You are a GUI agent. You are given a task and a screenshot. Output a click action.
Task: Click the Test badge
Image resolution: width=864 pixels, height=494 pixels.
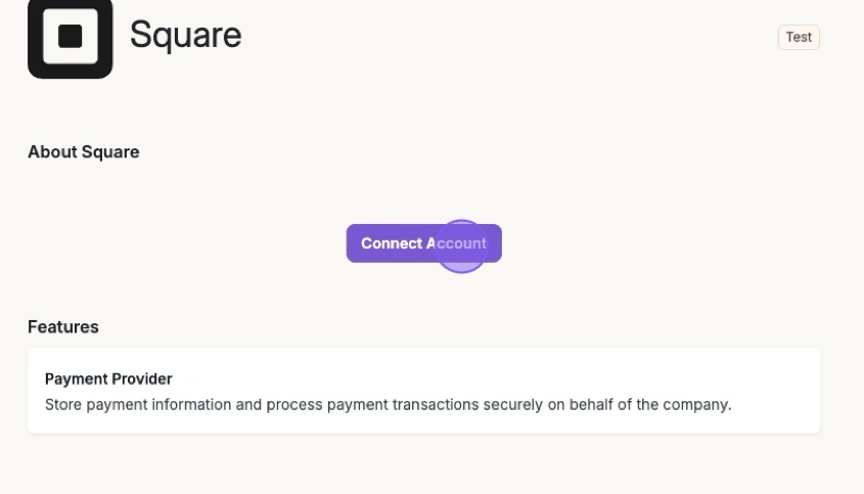click(x=798, y=37)
